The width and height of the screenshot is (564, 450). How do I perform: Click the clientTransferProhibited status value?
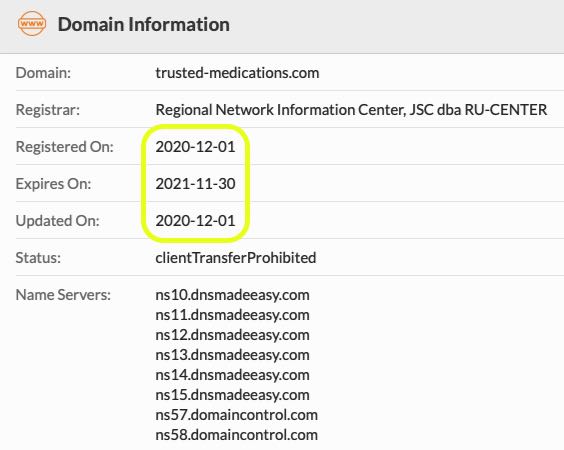236,258
